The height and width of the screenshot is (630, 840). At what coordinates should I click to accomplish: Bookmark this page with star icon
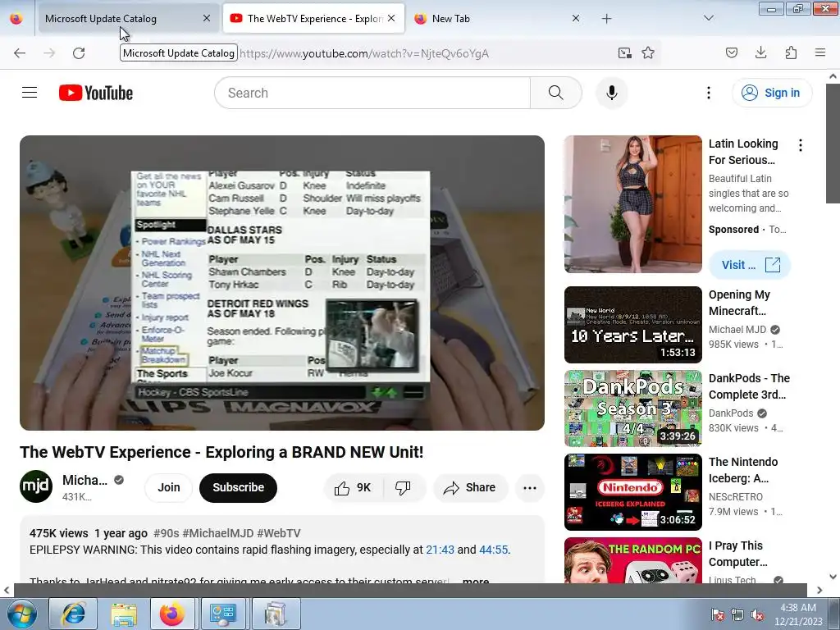(x=648, y=52)
